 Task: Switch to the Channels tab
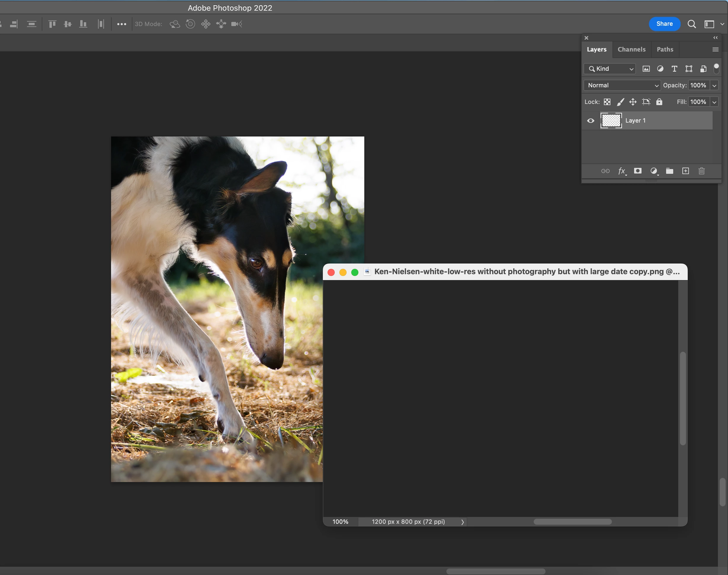[631, 49]
